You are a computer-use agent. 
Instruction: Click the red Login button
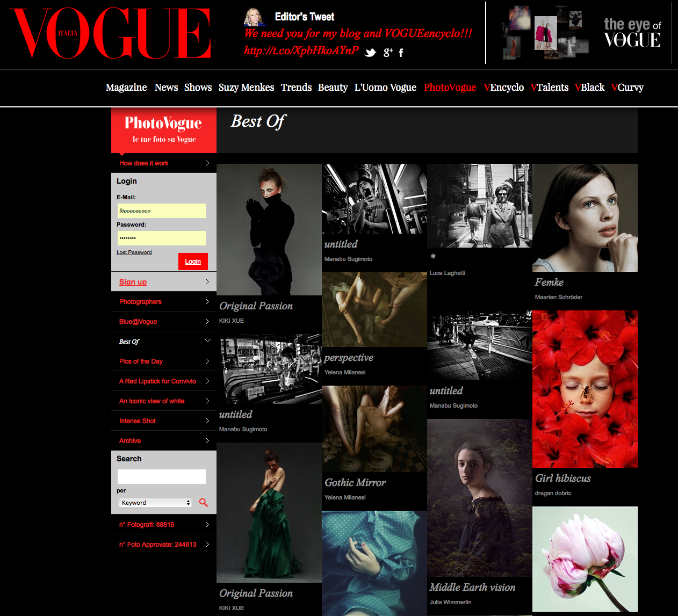coord(193,262)
